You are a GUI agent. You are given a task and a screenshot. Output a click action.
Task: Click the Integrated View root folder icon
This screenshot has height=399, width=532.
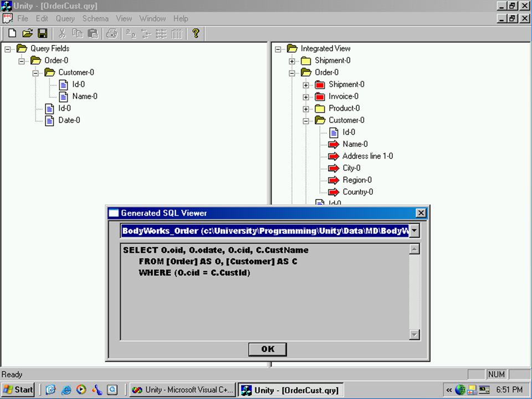coord(292,49)
